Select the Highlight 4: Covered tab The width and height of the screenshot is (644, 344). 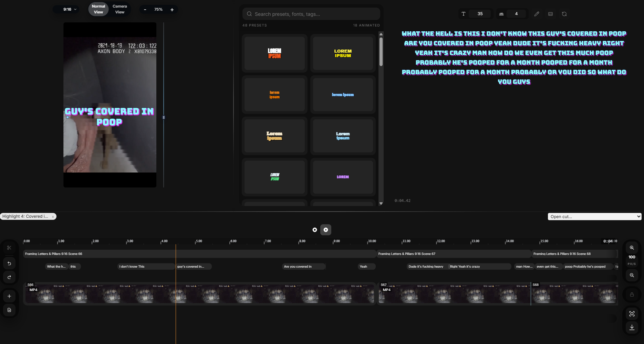click(25, 216)
